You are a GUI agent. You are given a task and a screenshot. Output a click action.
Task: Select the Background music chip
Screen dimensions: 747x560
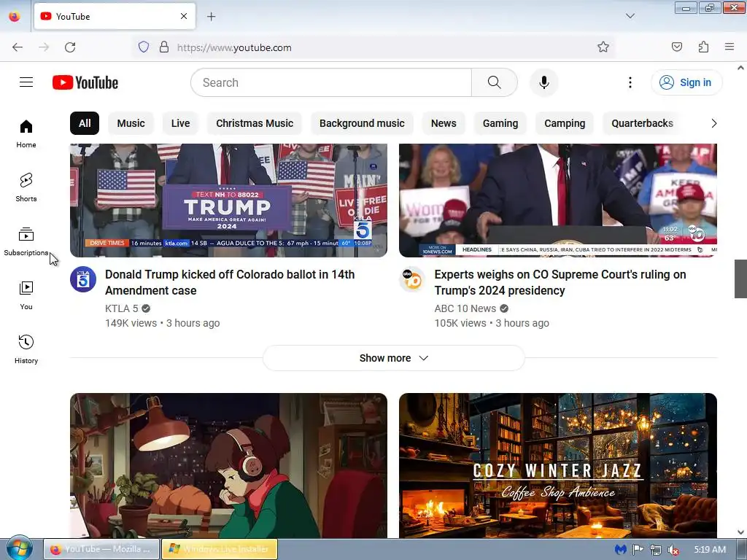[362, 123]
